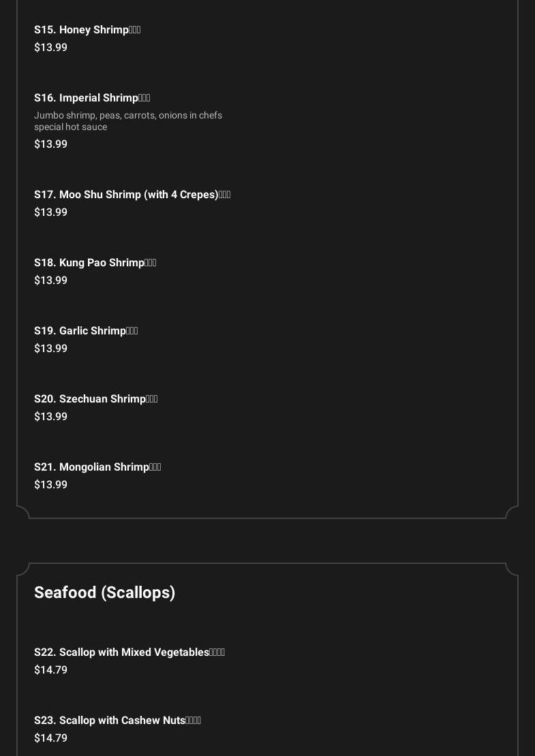Select S23. Scallop with Cashew Nuts
Image resolution: width=535 pixels, height=756 pixels.
pyautogui.click(x=117, y=720)
